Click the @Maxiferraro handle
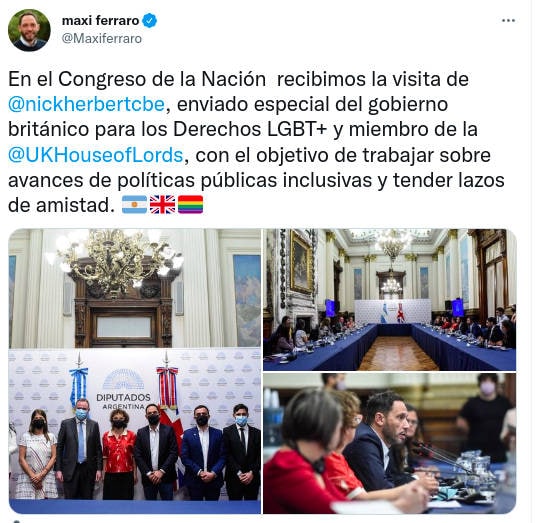This screenshot has width=535, height=523. pos(102,39)
